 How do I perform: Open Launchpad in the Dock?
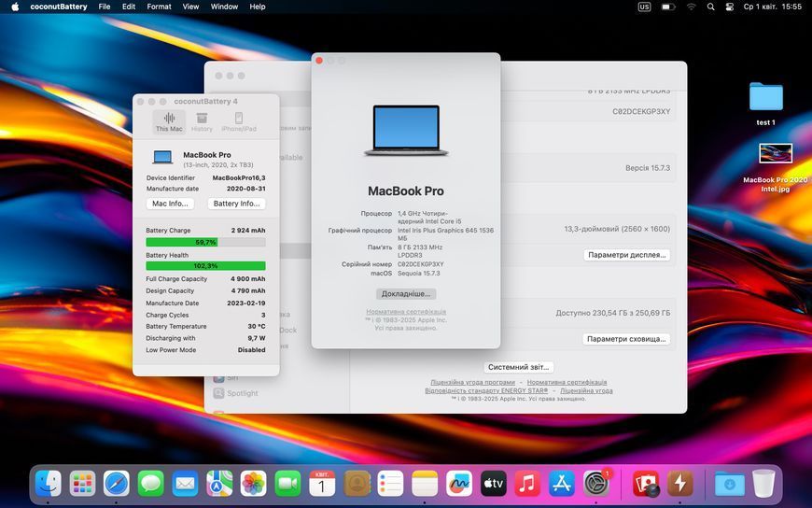[x=82, y=484]
